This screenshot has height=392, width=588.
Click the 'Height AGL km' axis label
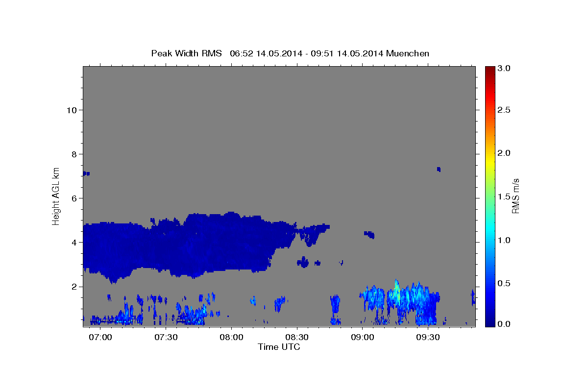click(56, 196)
